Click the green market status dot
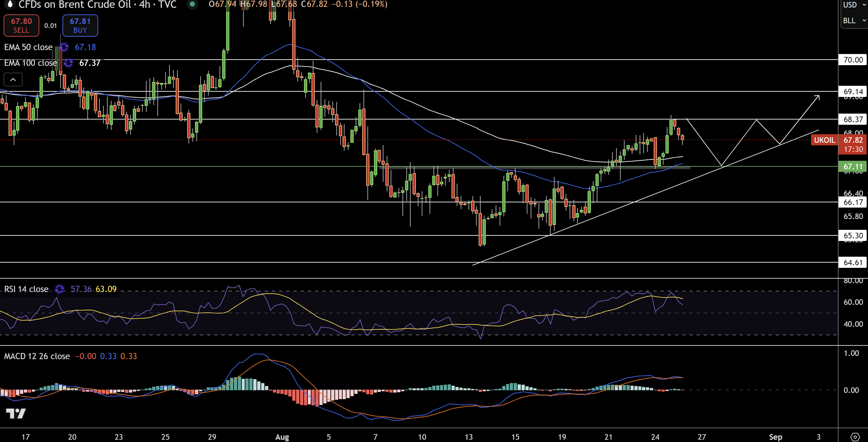868x442 pixels. pos(192,4)
